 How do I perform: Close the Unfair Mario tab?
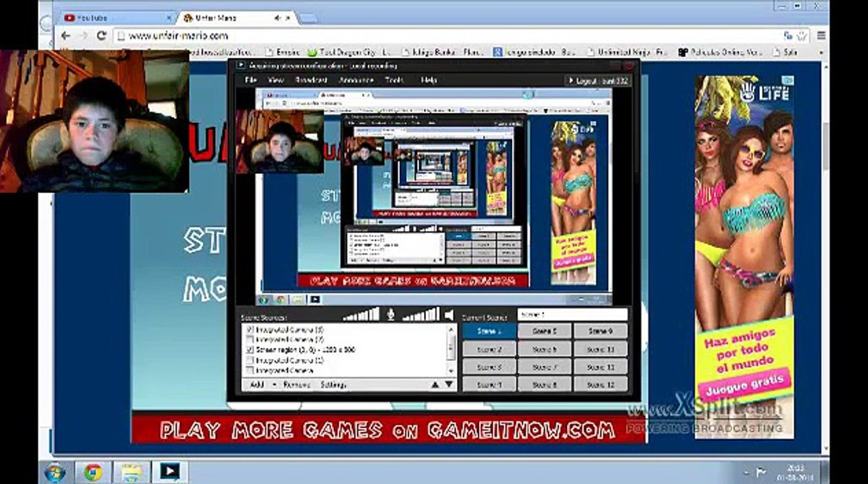[287, 18]
